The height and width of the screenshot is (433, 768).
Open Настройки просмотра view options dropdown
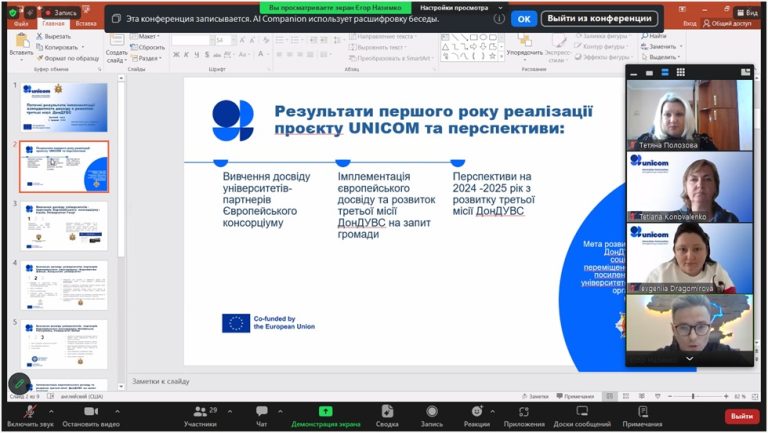(460, 8)
